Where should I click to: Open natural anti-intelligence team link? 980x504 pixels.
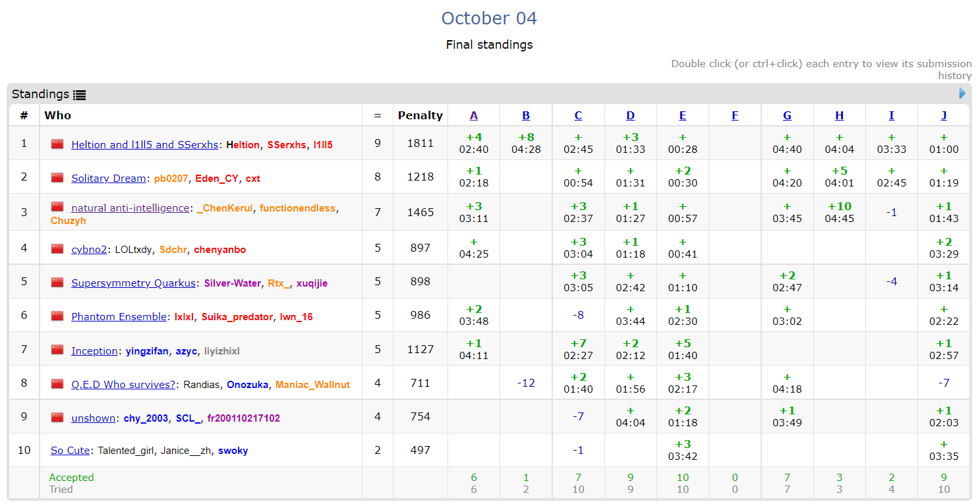[x=130, y=208]
